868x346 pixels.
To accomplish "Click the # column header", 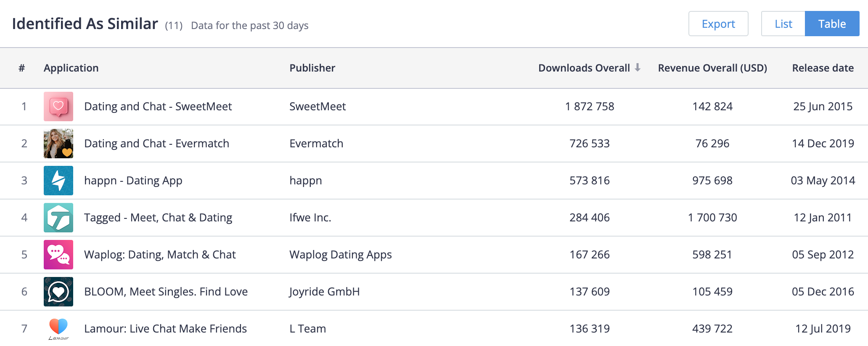I will click(x=22, y=68).
